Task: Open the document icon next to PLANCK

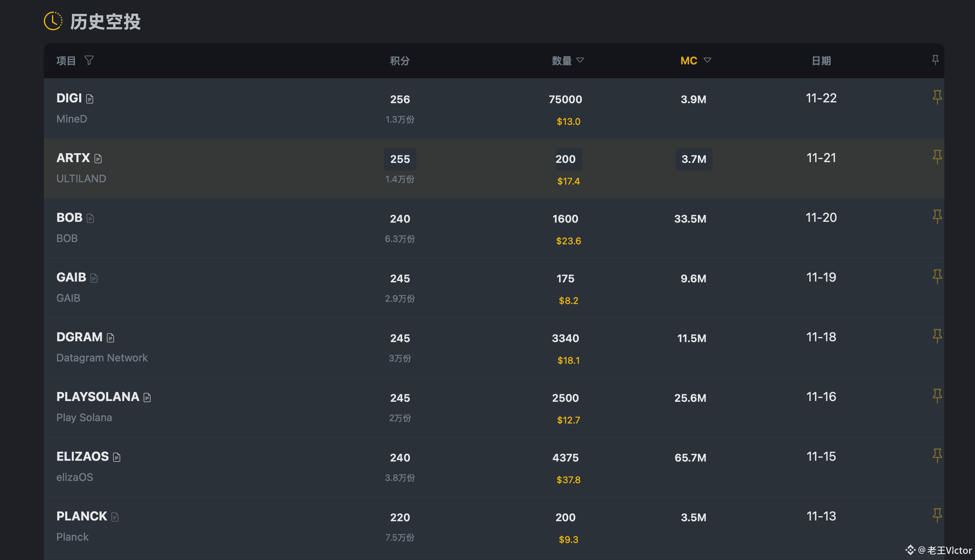Action: tap(115, 517)
